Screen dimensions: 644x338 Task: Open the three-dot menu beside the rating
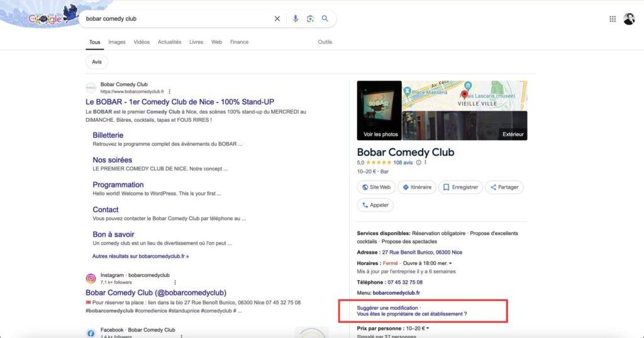click(426, 163)
